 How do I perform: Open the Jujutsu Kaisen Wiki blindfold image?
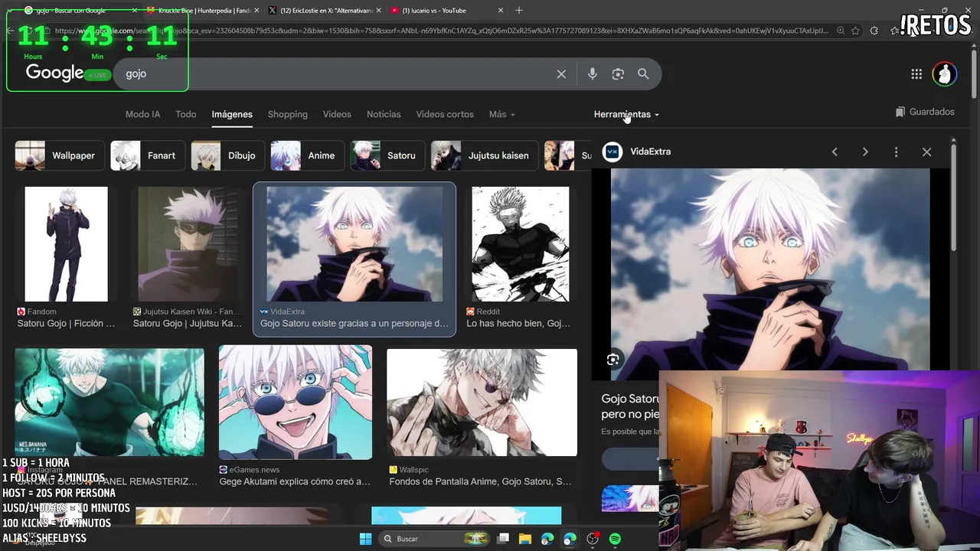pyautogui.click(x=188, y=244)
